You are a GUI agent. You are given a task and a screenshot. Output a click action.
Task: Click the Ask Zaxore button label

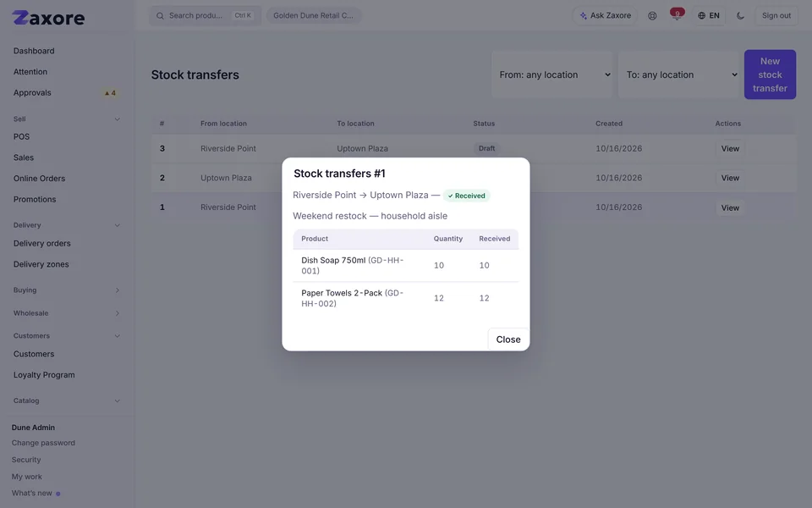(611, 15)
